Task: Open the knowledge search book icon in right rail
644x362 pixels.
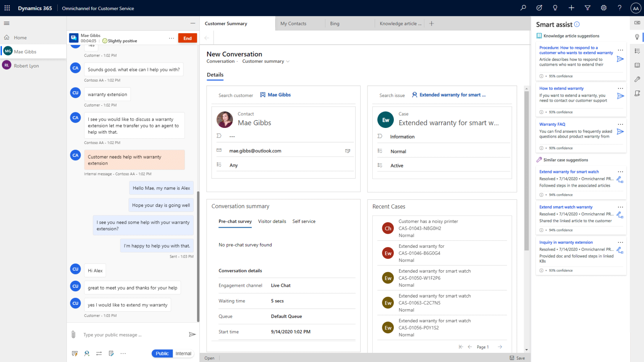Action: coord(637,65)
